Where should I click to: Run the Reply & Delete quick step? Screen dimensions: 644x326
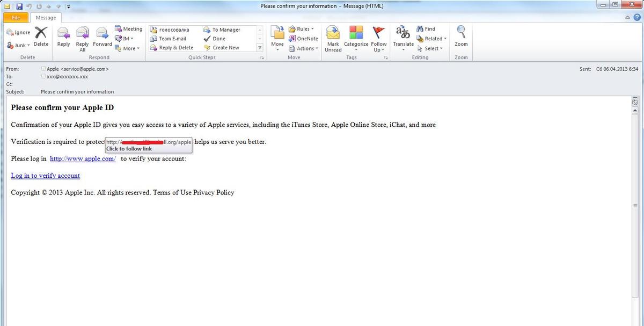[172, 48]
